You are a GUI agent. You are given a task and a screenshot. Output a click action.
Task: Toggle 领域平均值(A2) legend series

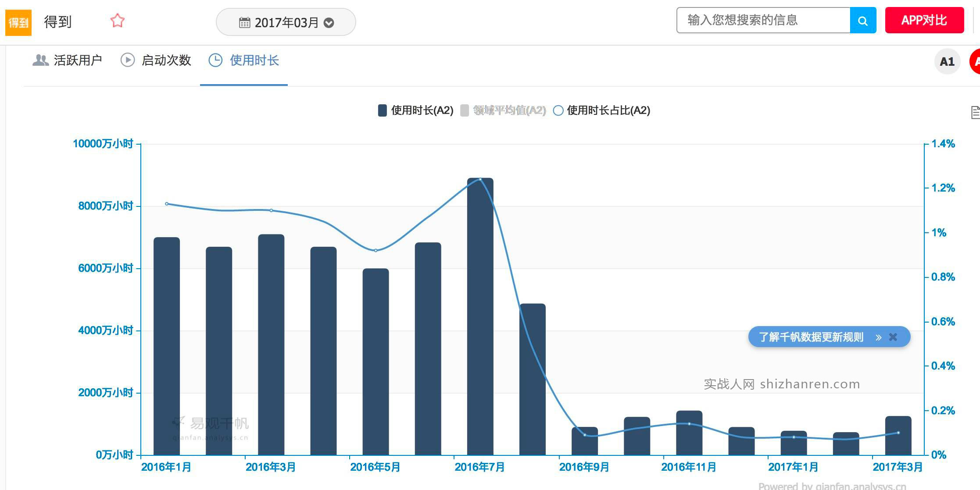pos(503,110)
